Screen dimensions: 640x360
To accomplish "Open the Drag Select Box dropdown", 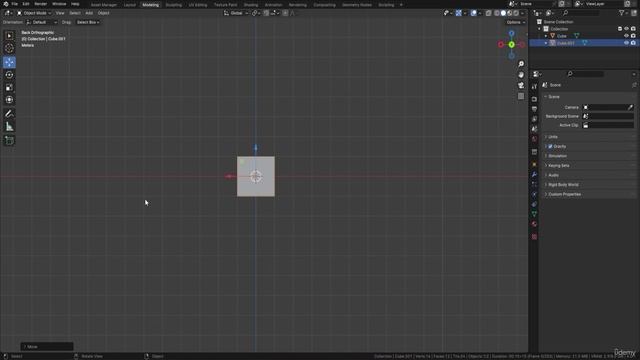I will 88,22.
